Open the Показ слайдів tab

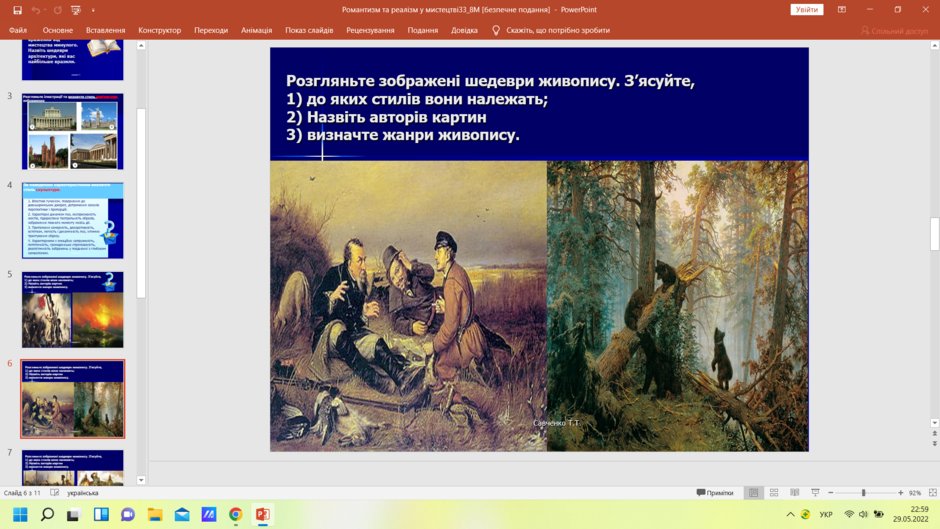(x=309, y=30)
